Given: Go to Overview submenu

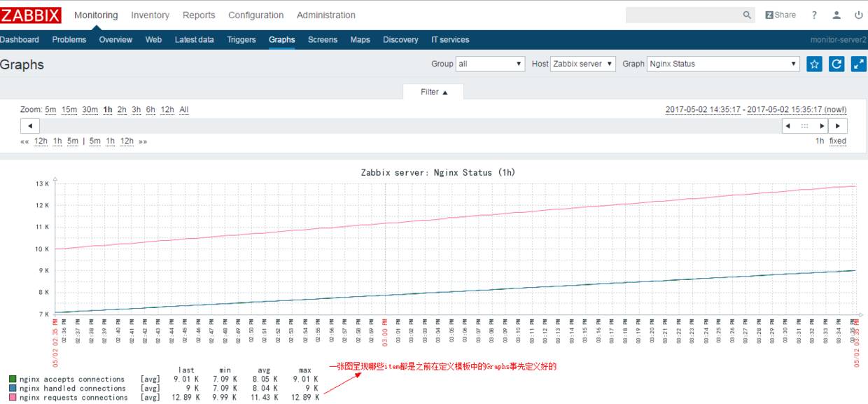Looking at the screenshot, I should pos(115,40).
